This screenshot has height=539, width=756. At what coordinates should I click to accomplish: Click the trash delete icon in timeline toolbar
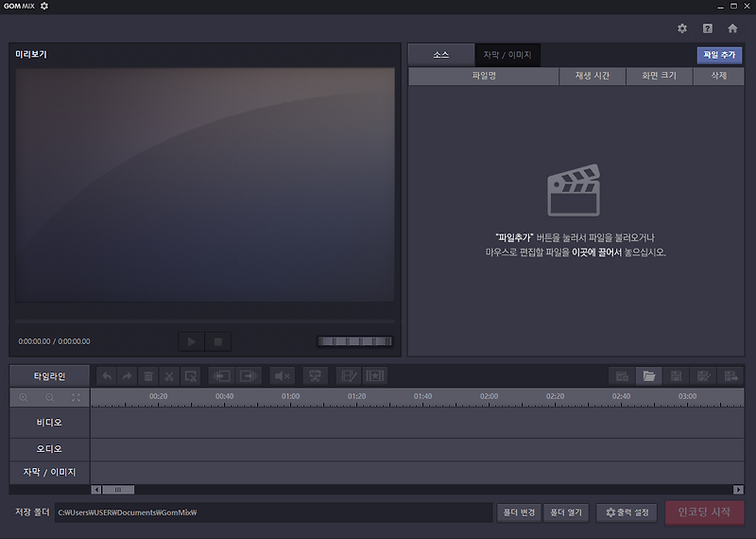point(148,376)
